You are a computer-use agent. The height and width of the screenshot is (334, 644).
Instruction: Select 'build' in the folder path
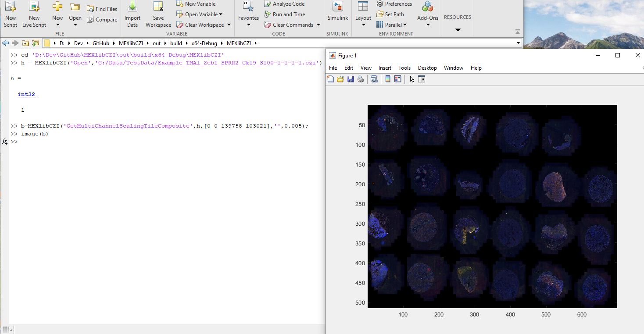176,43
